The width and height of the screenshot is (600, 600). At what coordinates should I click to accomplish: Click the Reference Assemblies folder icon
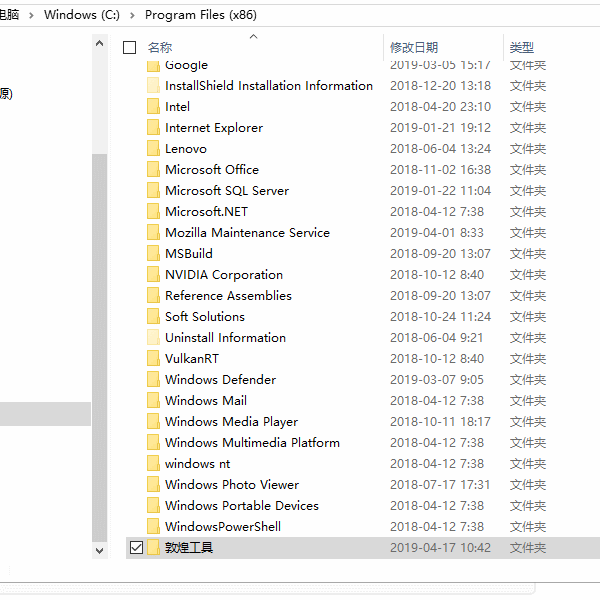coord(153,295)
